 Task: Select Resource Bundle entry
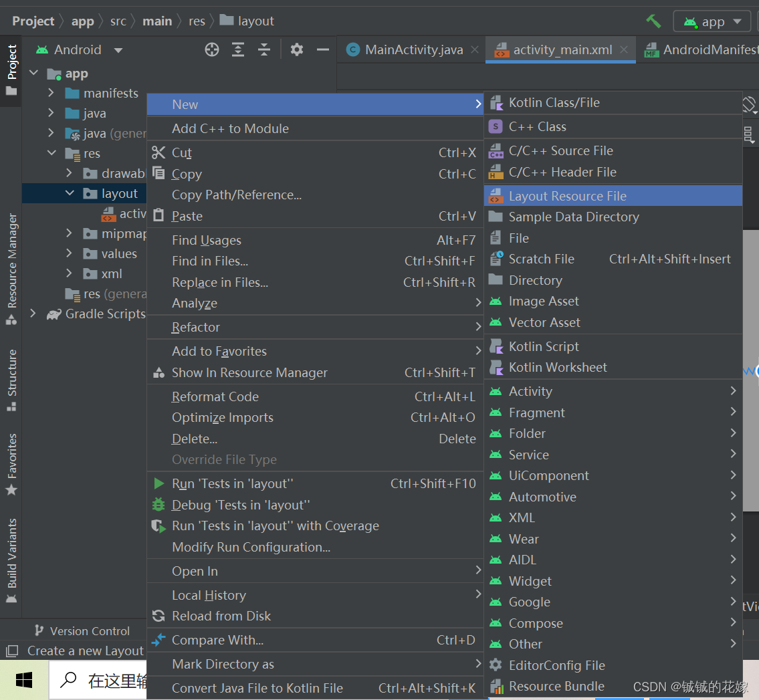pyautogui.click(x=613, y=687)
